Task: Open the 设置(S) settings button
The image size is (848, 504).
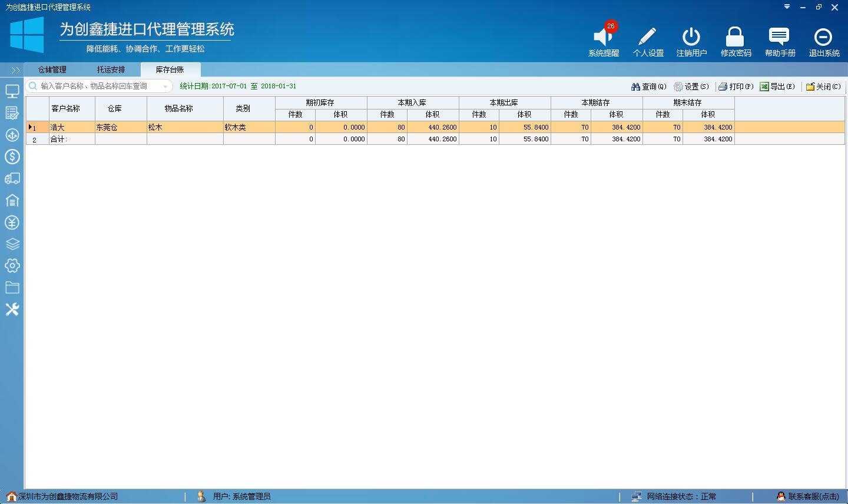Action: [x=691, y=87]
